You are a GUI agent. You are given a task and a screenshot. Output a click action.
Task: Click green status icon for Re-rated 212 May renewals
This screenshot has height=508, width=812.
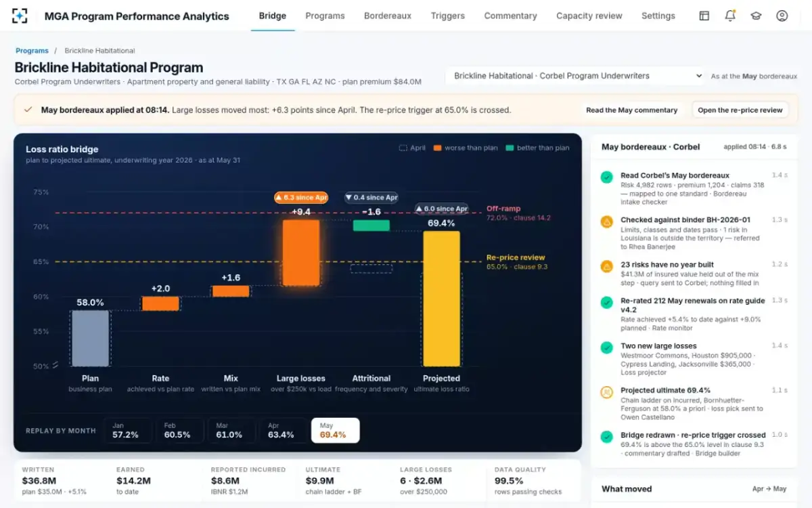(607, 302)
